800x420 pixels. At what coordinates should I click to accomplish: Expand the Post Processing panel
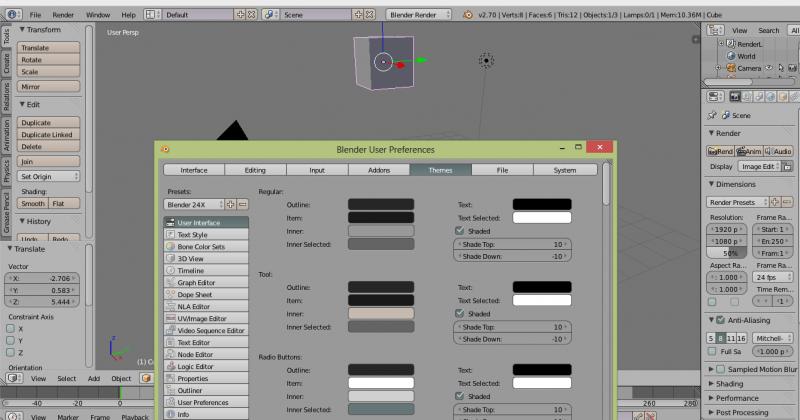pos(741,412)
